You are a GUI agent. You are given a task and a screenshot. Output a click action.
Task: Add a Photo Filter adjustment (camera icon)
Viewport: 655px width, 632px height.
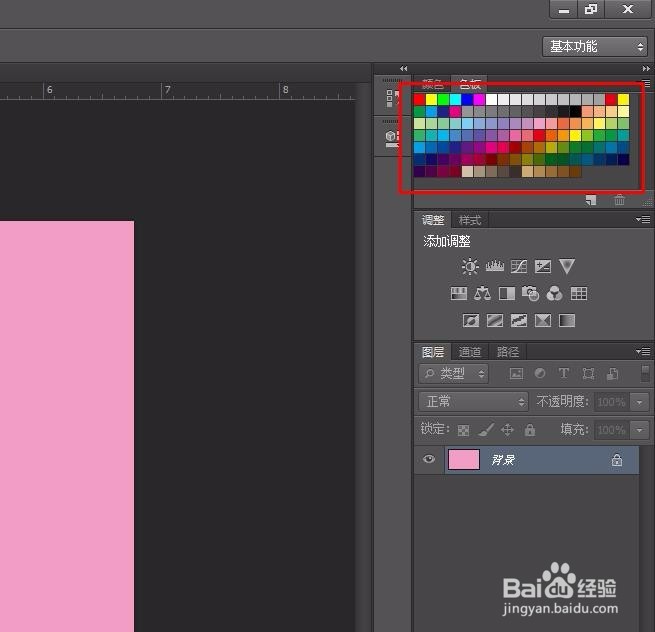click(531, 293)
